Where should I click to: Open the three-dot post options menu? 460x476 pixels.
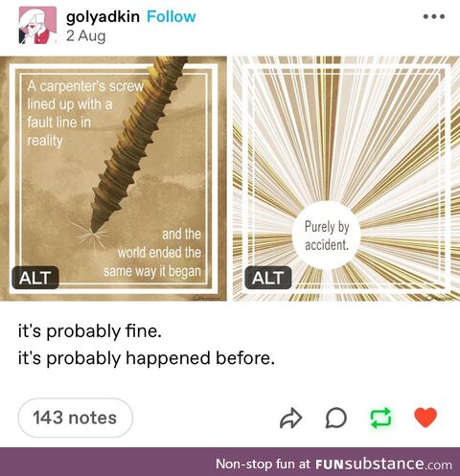[434, 16]
